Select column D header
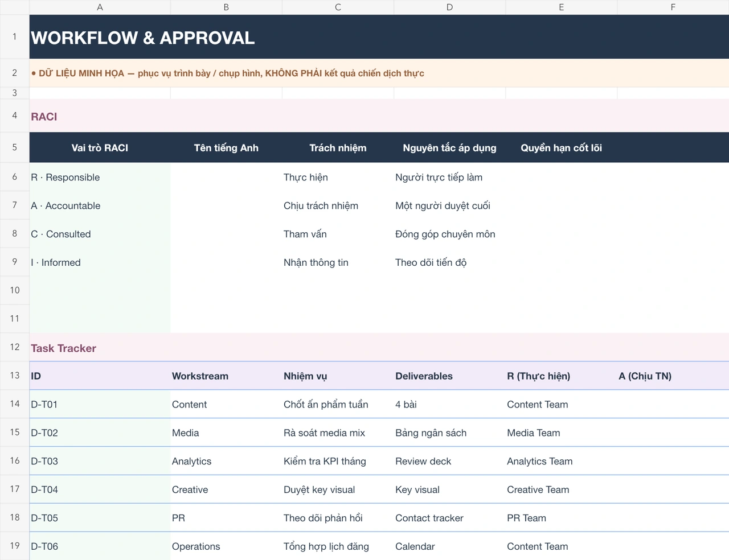Viewport: 729px width, 560px height. pos(449,7)
